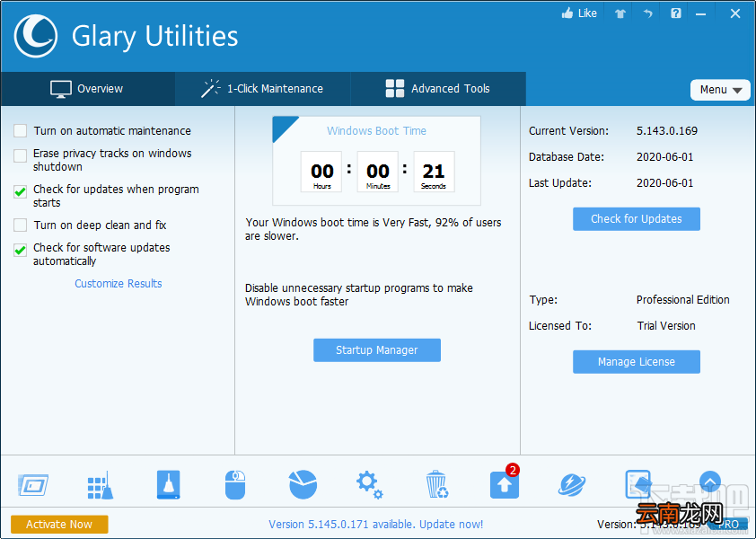Click the boot time seconds box showing 21
The width and height of the screenshot is (756, 539).
coord(434,172)
